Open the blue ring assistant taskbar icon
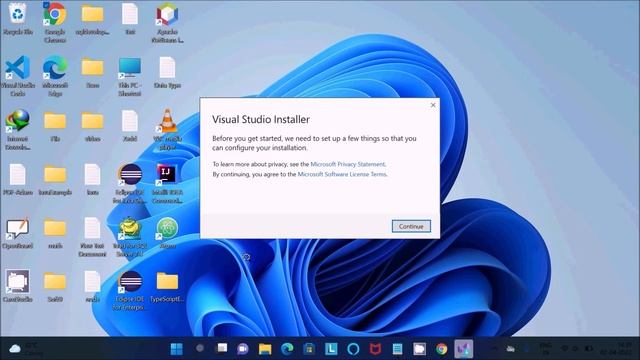This screenshot has width=640, height=360. [x=353, y=349]
